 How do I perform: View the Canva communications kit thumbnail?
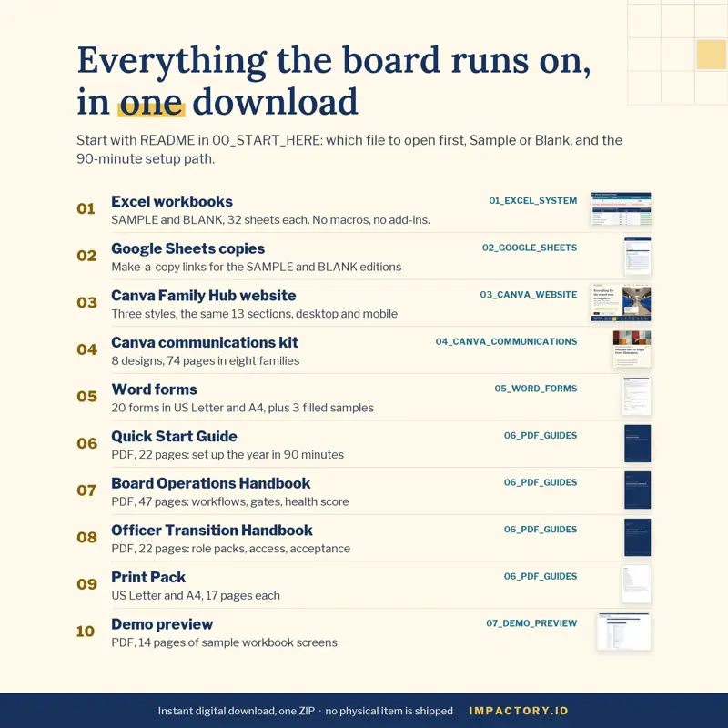coord(632,349)
